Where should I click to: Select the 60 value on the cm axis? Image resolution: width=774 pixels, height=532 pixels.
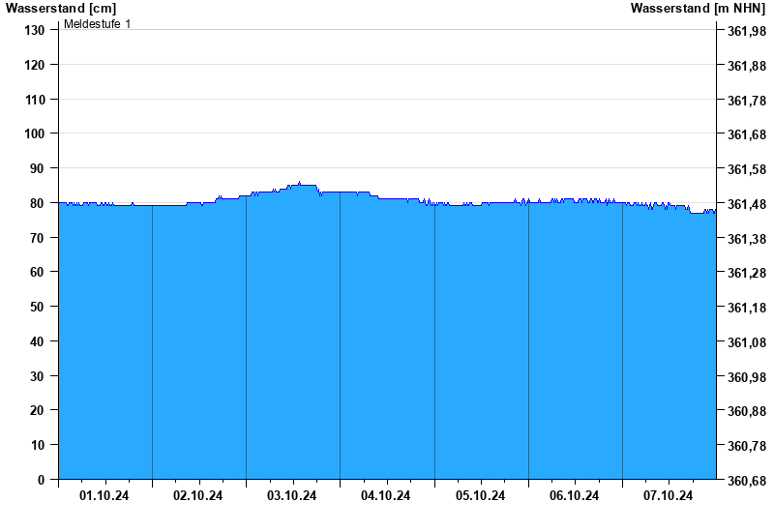[37, 272]
